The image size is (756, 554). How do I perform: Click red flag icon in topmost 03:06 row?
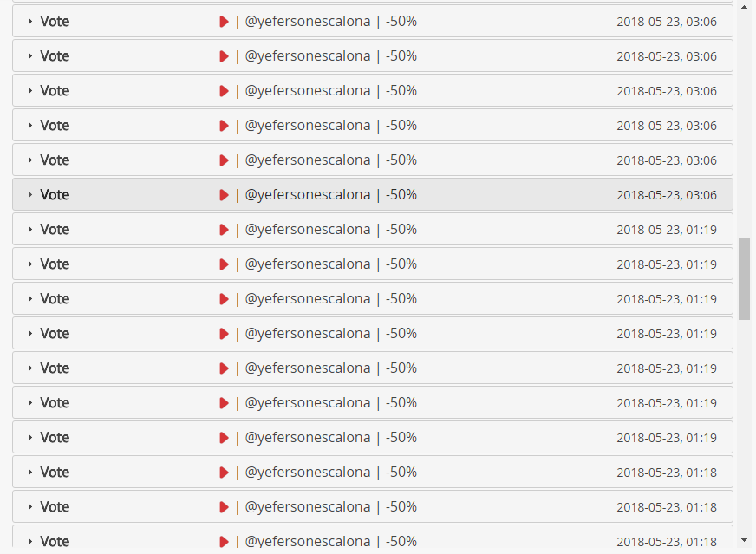point(224,21)
